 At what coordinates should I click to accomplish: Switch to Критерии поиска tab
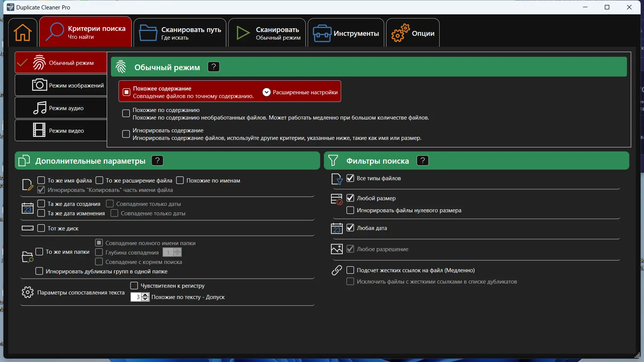pos(86,32)
